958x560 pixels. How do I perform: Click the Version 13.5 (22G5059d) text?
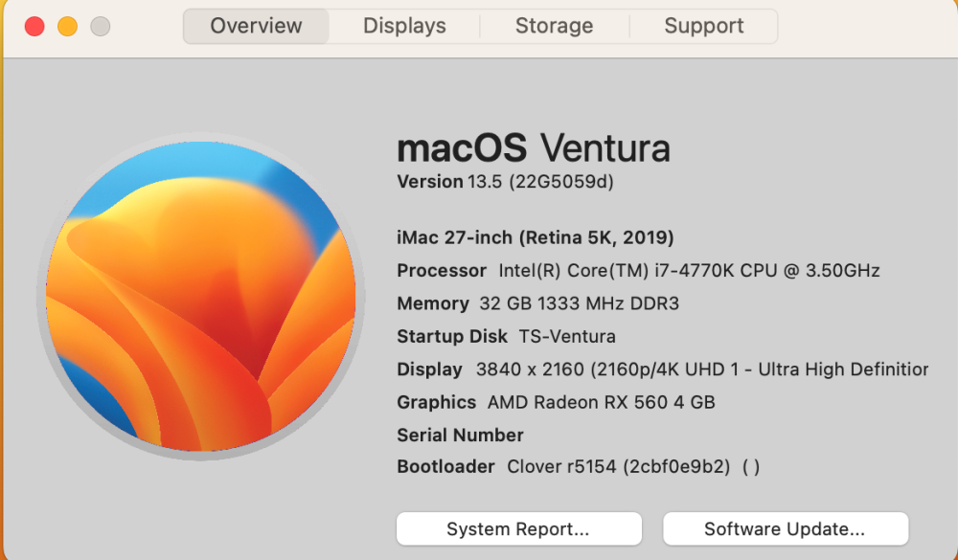[x=505, y=181]
